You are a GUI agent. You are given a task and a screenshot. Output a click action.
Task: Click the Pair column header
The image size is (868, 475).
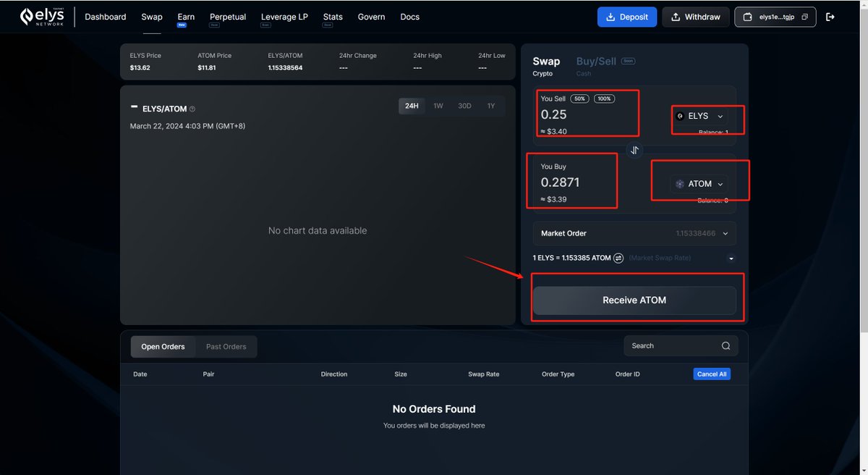point(208,374)
